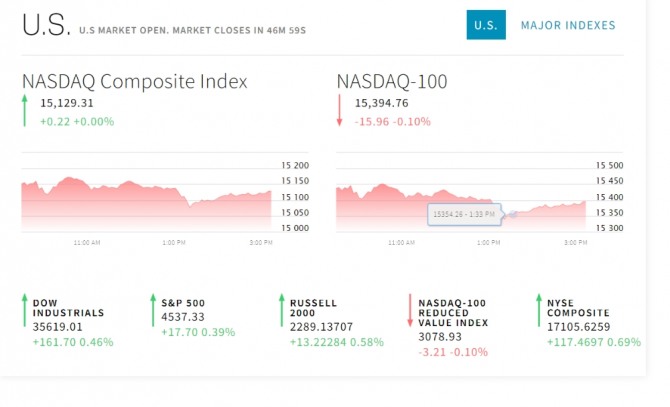Open Russell 2000 index link
The width and height of the screenshot is (670, 407).
[313, 307]
